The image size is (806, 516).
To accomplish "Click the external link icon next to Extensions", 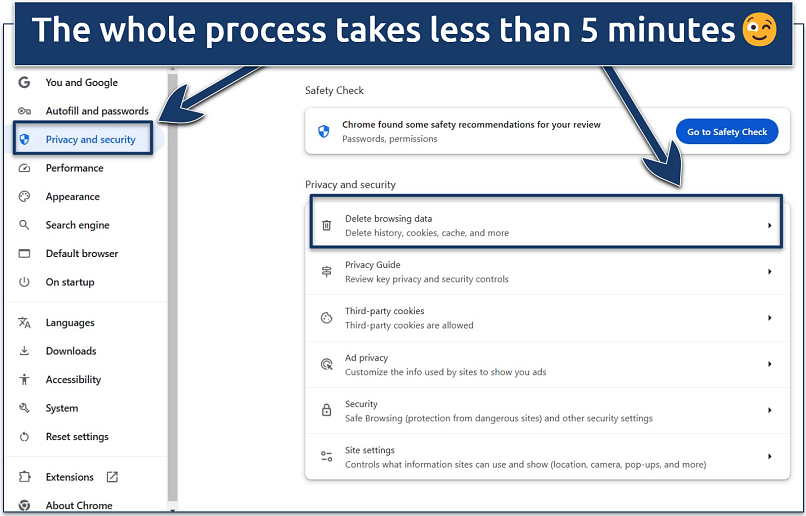I will pos(112,477).
